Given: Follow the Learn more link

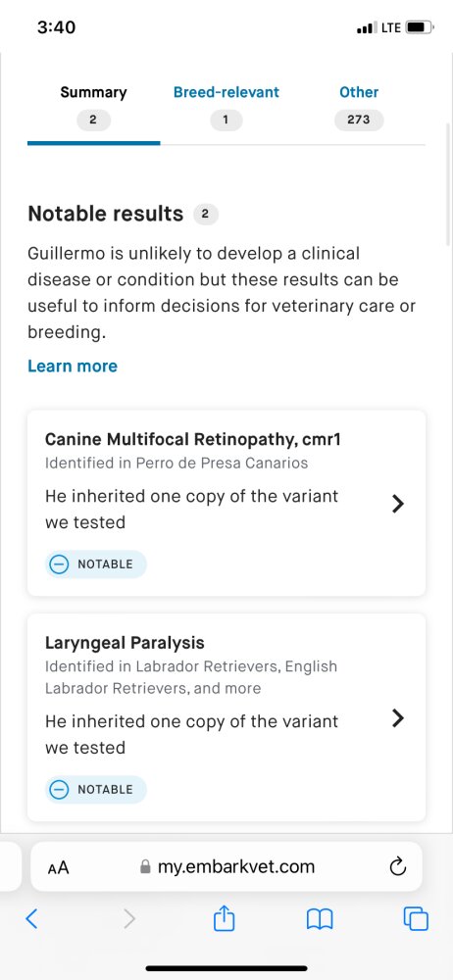Looking at the screenshot, I should pyautogui.click(x=73, y=367).
